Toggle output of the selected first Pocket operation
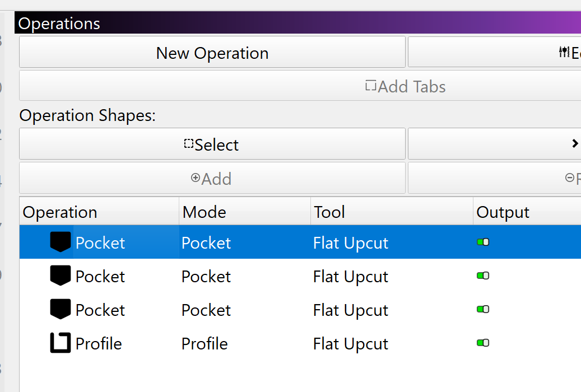The width and height of the screenshot is (581, 392). [483, 242]
